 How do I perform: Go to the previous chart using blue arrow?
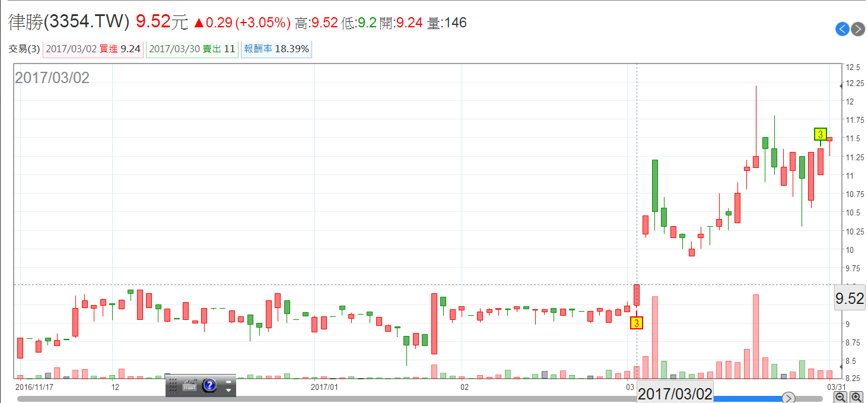click(842, 29)
